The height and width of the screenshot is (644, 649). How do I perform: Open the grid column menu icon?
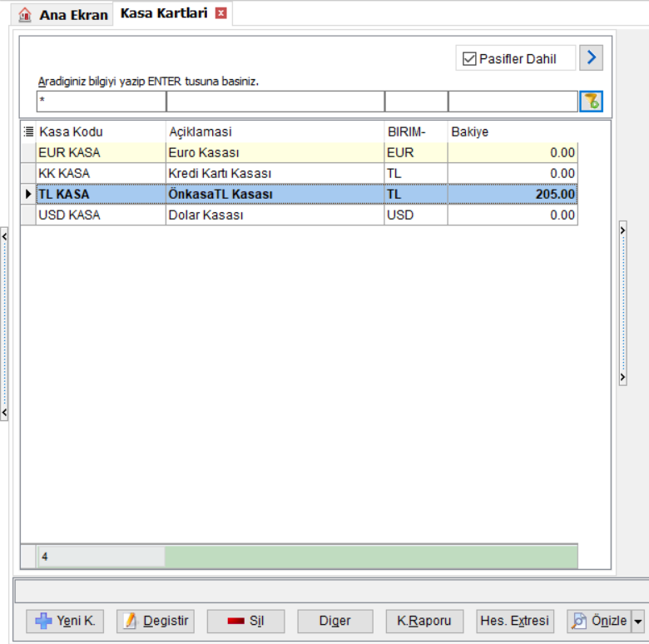pos(28,131)
